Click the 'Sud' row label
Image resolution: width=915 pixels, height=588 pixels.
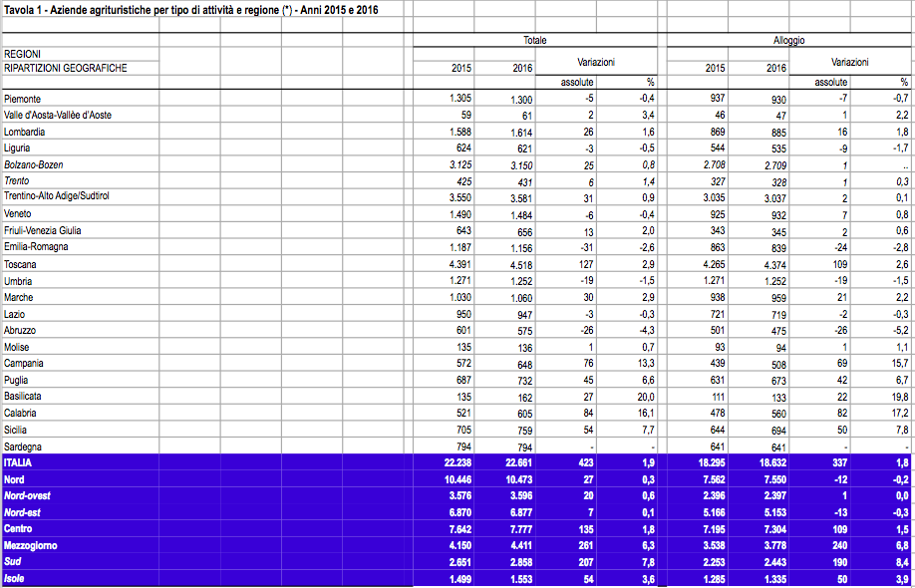[12, 562]
